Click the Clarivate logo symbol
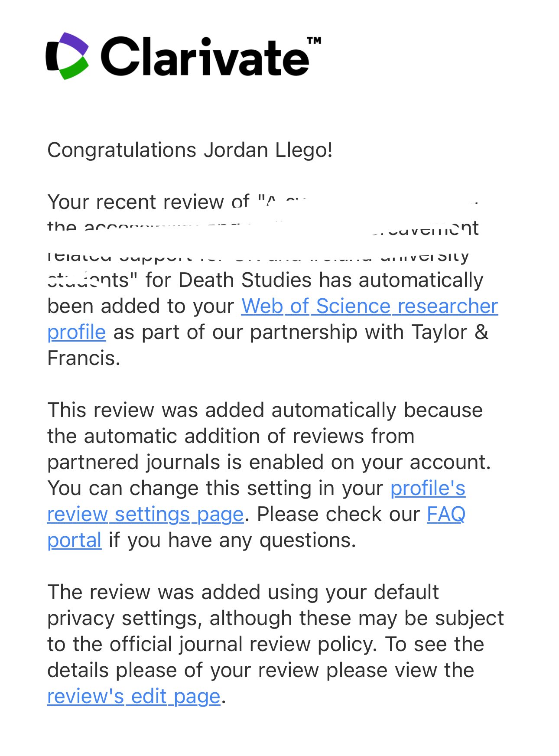Image resolution: width=559 pixels, height=756 pixels. (67, 56)
